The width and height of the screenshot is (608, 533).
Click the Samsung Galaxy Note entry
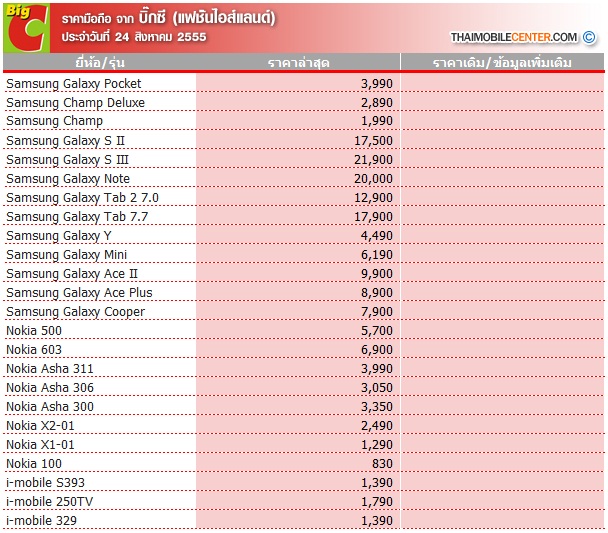(x=68, y=179)
